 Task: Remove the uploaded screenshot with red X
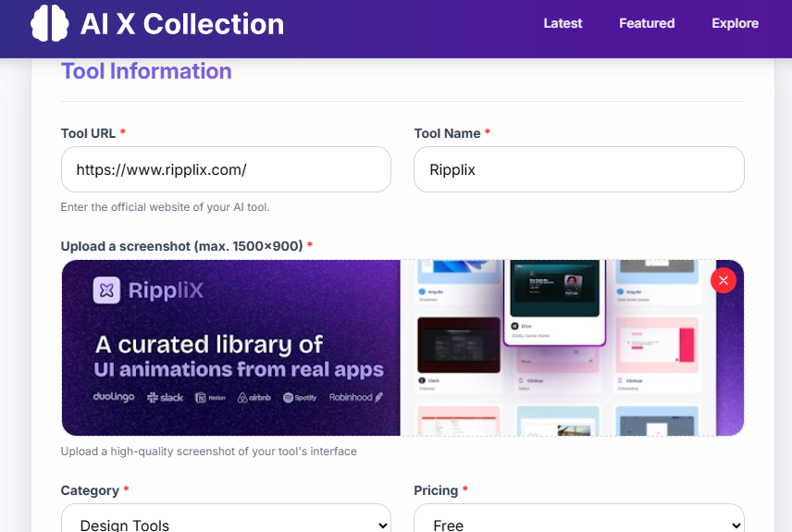point(724,280)
